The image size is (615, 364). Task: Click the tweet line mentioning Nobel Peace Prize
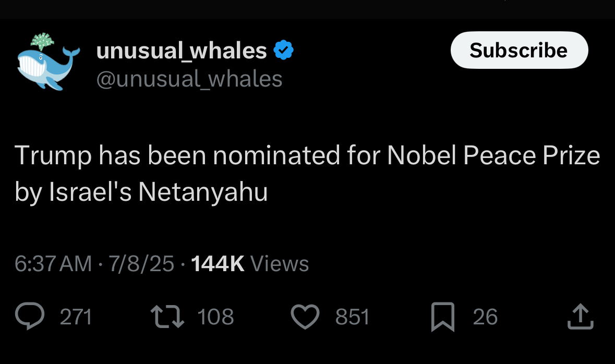pyautogui.click(x=308, y=156)
